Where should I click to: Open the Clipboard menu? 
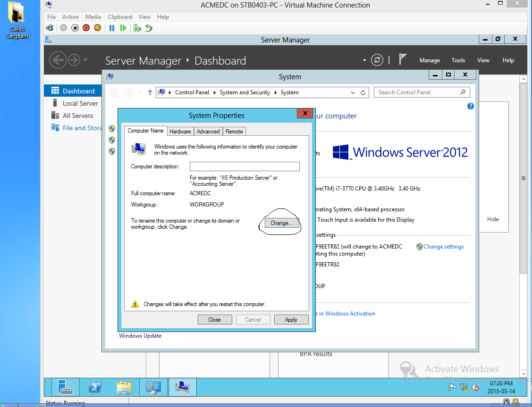click(120, 17)
